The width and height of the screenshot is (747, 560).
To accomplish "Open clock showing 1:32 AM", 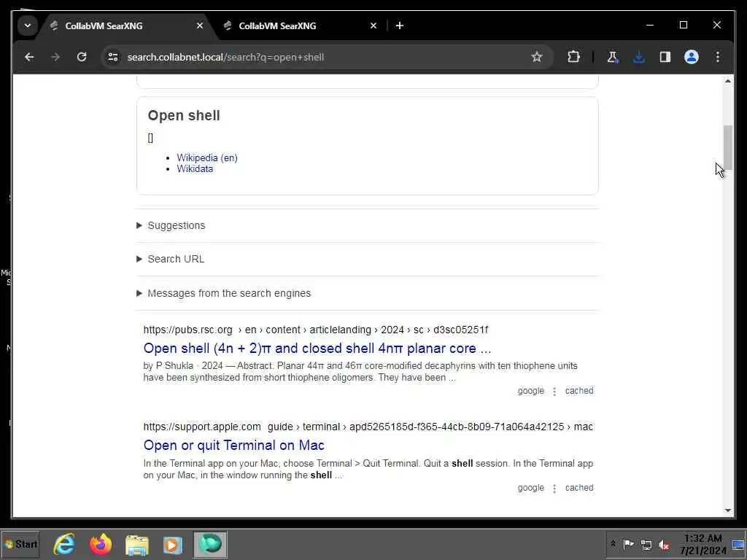I will (703, 544).
